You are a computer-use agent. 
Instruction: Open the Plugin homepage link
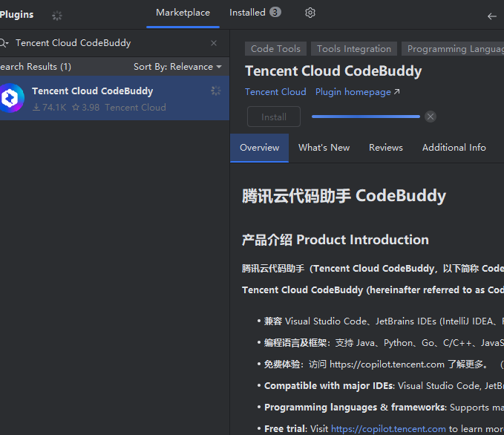[358, 92]
